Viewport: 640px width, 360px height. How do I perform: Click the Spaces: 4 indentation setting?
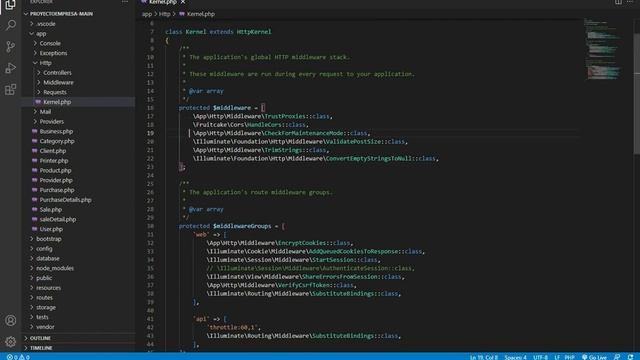(516, 357)
